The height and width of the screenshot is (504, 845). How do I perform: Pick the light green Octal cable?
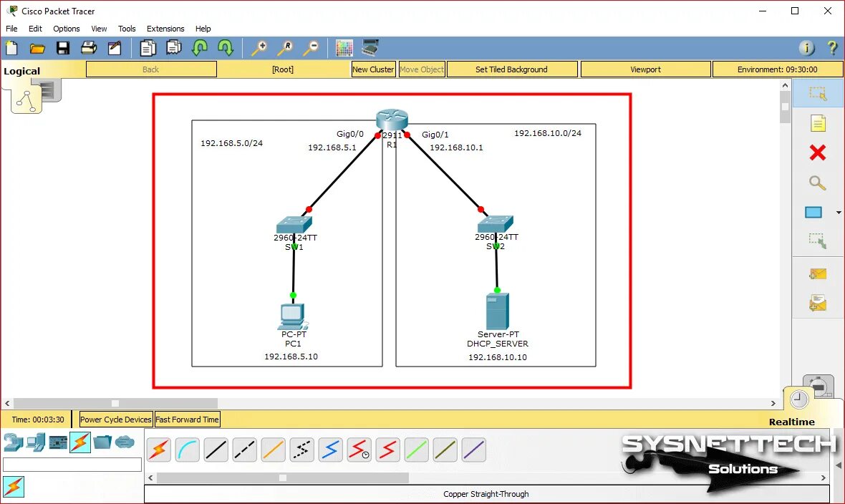pyautogui.click(x=416, y=450)
